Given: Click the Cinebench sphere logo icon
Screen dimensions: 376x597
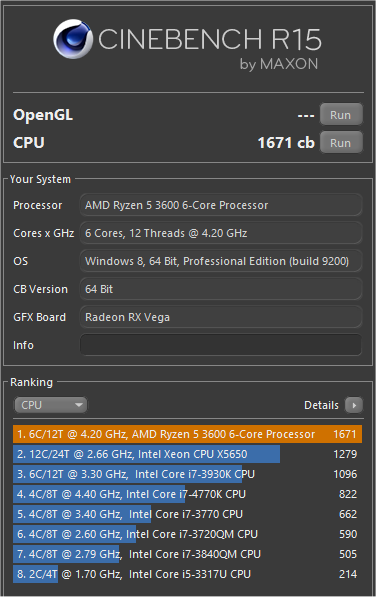Looking at the screenshot, I should (73, 39).
